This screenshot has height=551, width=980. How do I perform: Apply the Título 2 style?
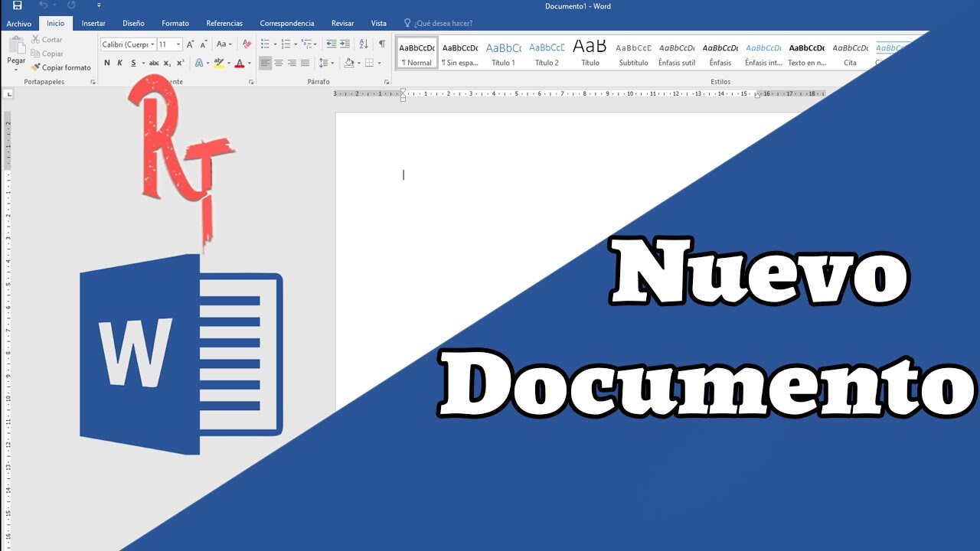tap(547, 54)
